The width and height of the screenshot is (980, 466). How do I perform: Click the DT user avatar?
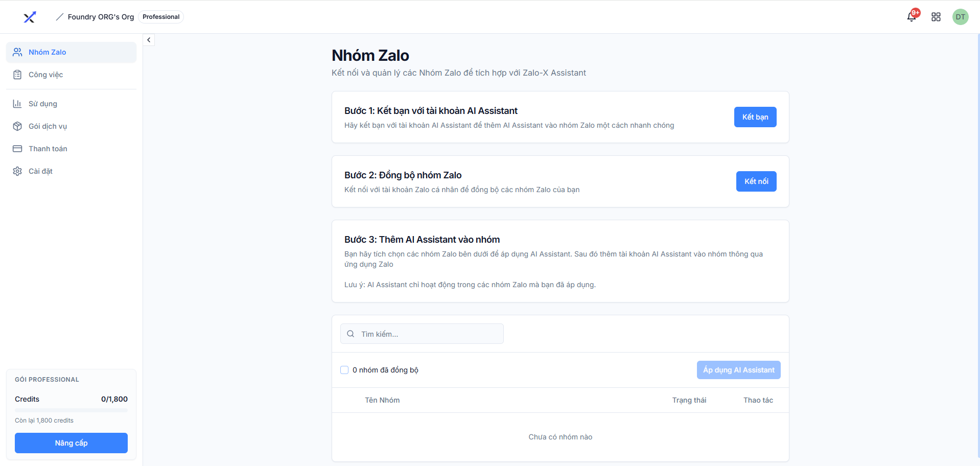(960, 17)
